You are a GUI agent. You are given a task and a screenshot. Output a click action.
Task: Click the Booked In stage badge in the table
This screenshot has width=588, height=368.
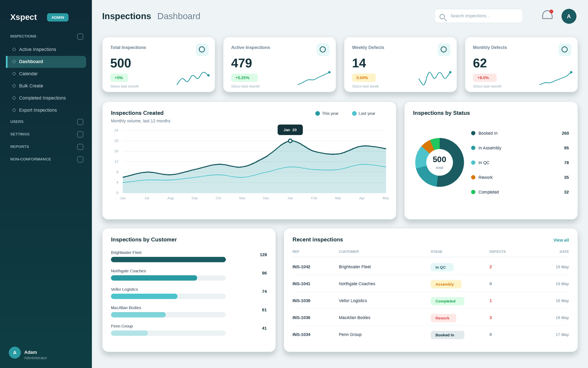[x=447, y=335]
